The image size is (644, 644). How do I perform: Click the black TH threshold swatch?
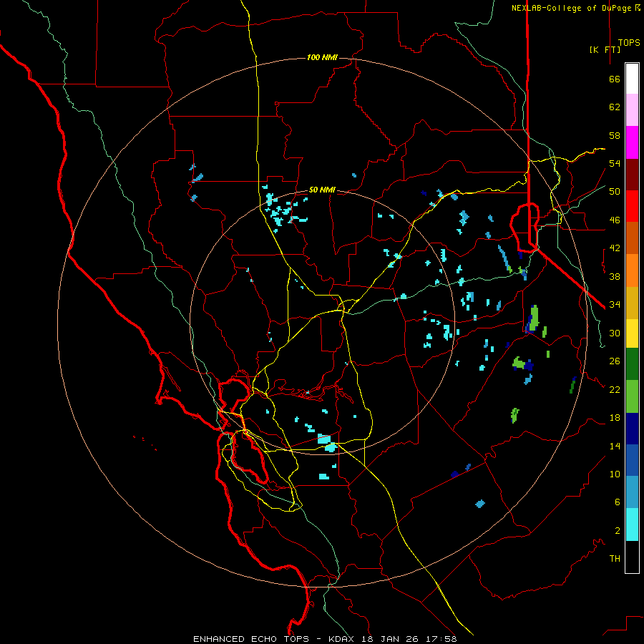coord(632,557)
